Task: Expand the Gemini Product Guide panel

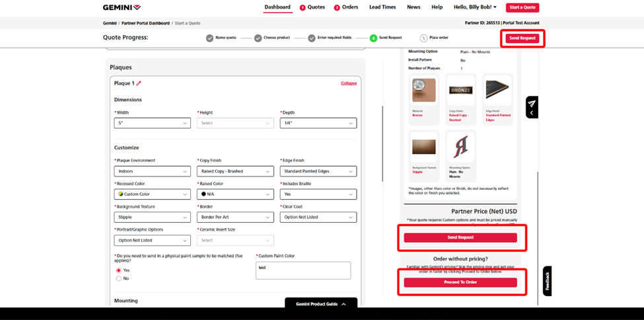Action: (320, 304)
